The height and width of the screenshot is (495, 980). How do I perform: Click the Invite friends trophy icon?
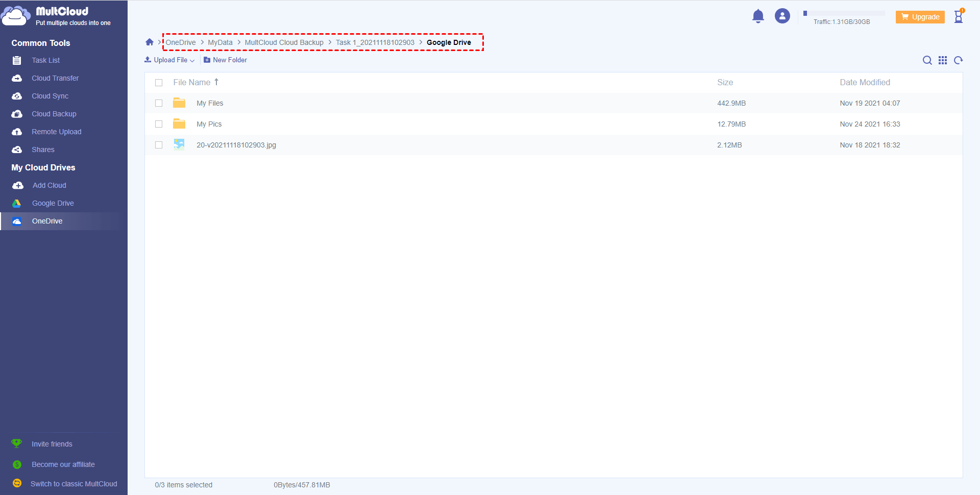pos(17,443)
